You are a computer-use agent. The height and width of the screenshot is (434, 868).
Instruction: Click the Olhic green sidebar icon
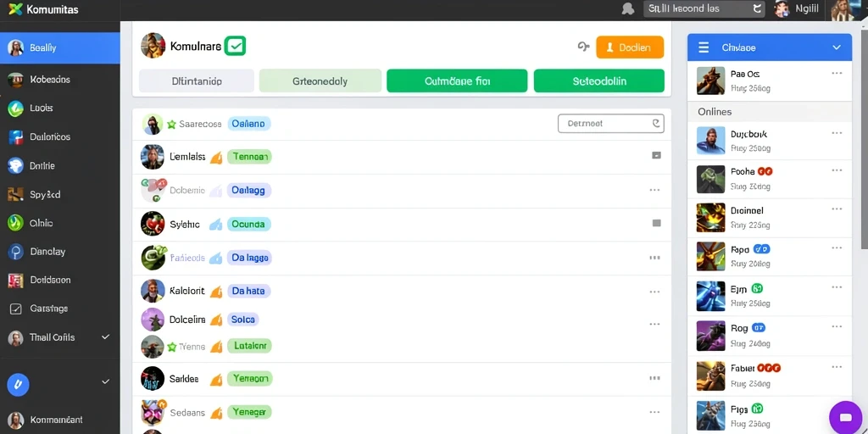click(15, 223)
